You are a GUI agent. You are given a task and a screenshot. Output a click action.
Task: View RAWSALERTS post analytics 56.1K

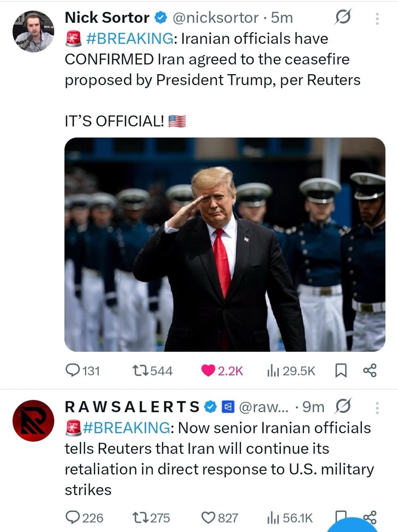(x=289, y=518)
